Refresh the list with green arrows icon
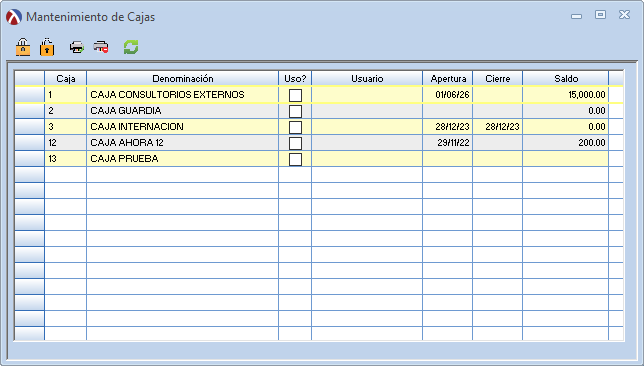The width and height of the screenshot is (644, 366). coord(131,47)
